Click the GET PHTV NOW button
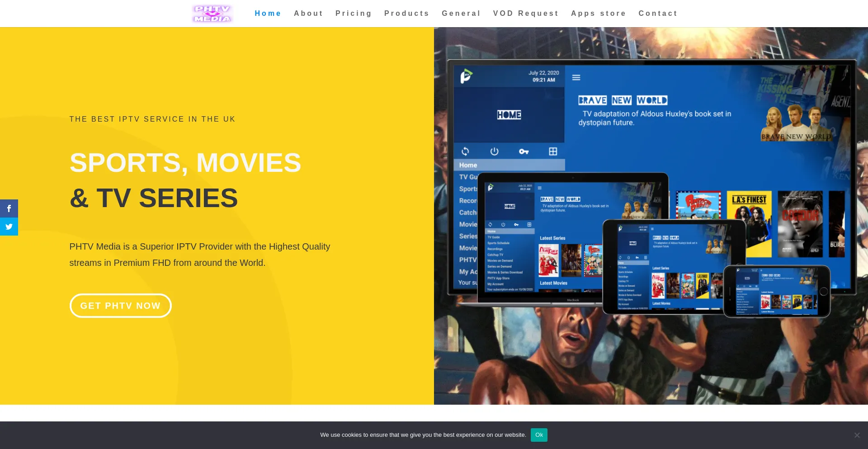The height and width of the screenshot is (449, 868). (120, 306)
